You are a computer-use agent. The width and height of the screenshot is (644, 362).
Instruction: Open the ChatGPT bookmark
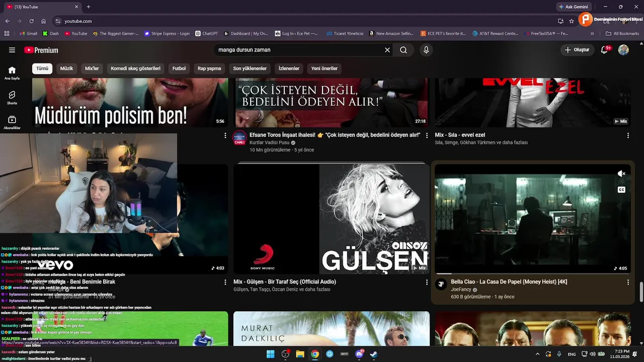pyautogui.click(x=206, y=34)
